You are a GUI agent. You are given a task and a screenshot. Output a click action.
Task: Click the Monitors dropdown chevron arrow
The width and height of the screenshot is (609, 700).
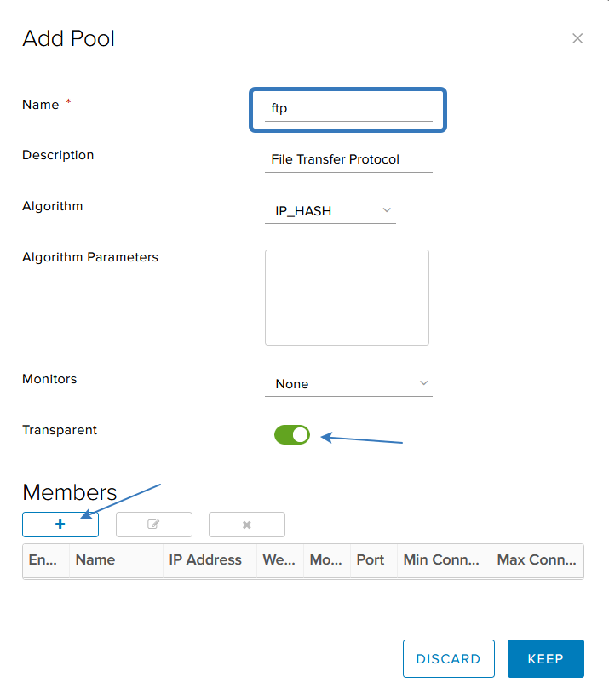click(423, 383)
